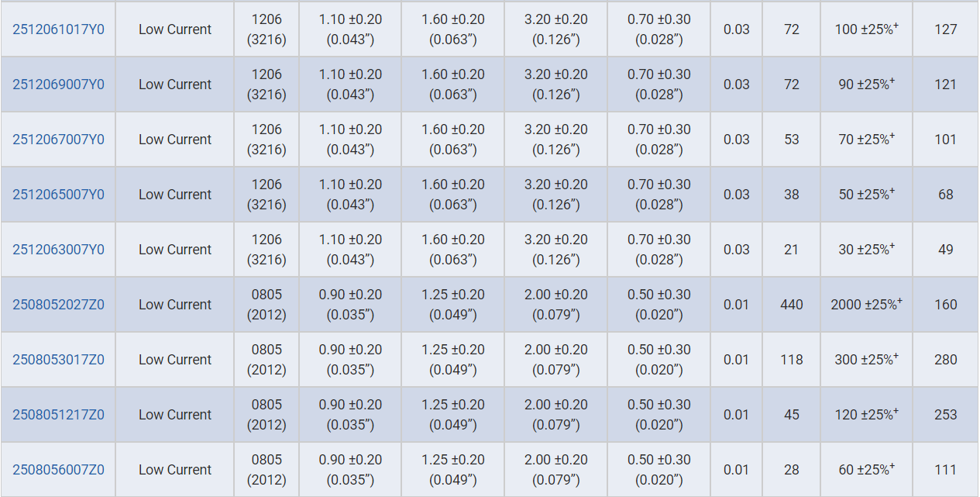Click the 100 ±25% impedance cell
The image size is (980, 497).
point(866,29)
